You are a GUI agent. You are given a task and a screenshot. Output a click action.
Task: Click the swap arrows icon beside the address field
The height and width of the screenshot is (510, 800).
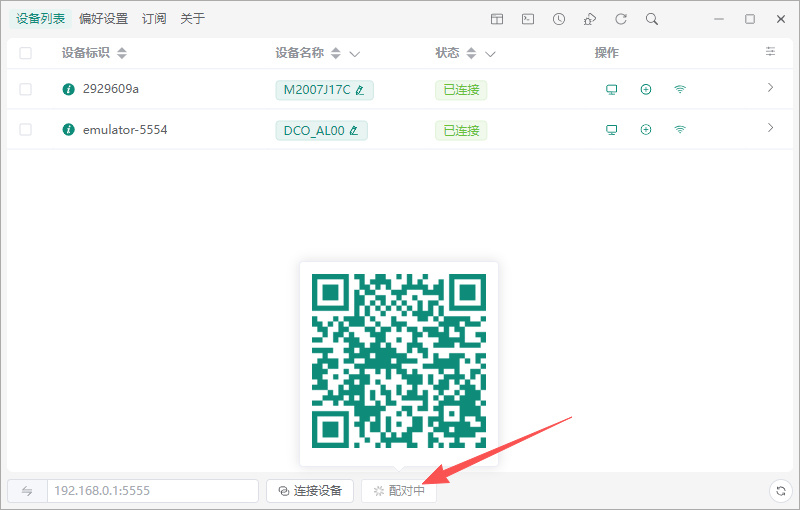[27, 491]
